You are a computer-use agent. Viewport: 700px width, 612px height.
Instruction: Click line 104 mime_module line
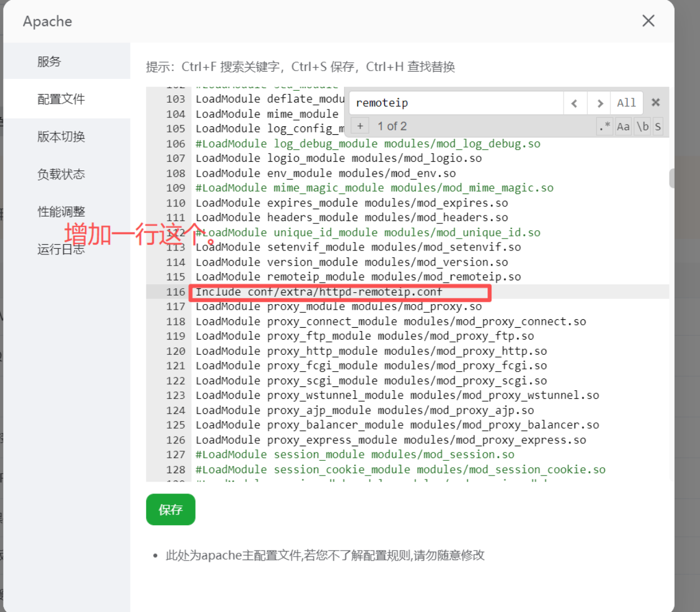pyautogui.click(x=267, y=114)
